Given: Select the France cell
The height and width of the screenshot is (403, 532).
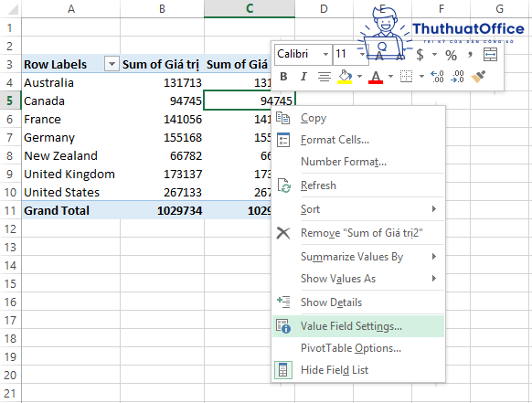Looking at the screenshot, I should [71, 119].
